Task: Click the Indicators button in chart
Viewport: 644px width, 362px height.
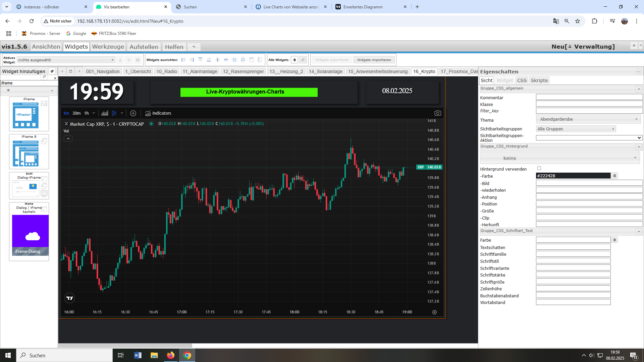Action: tap(158, 113)
